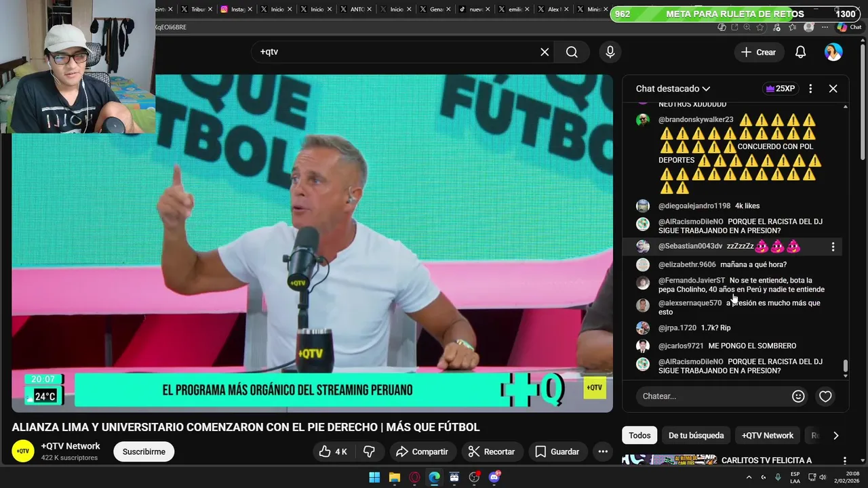Select the Microsoft Edge taskbar icon
The width and height of the screenshot is (868, 488).
click(434, 477)
